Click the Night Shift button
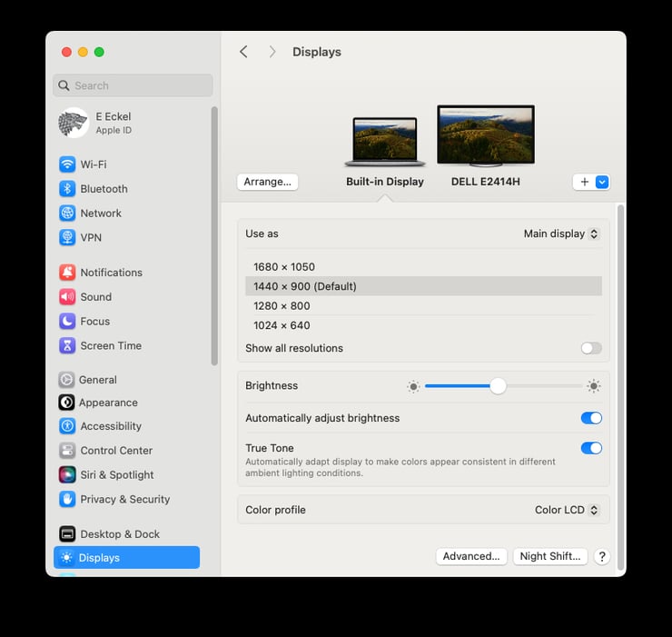This screenshot has width=672, height=637. [x=549, y=556]
